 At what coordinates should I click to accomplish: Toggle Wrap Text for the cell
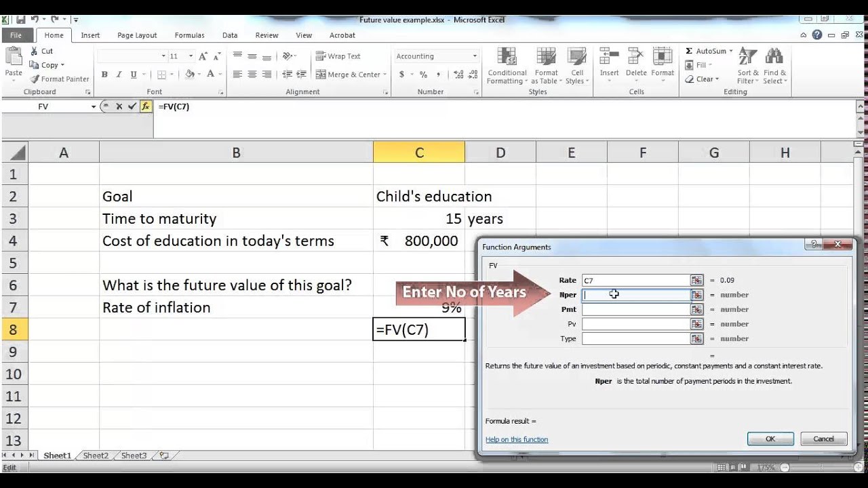338,56
